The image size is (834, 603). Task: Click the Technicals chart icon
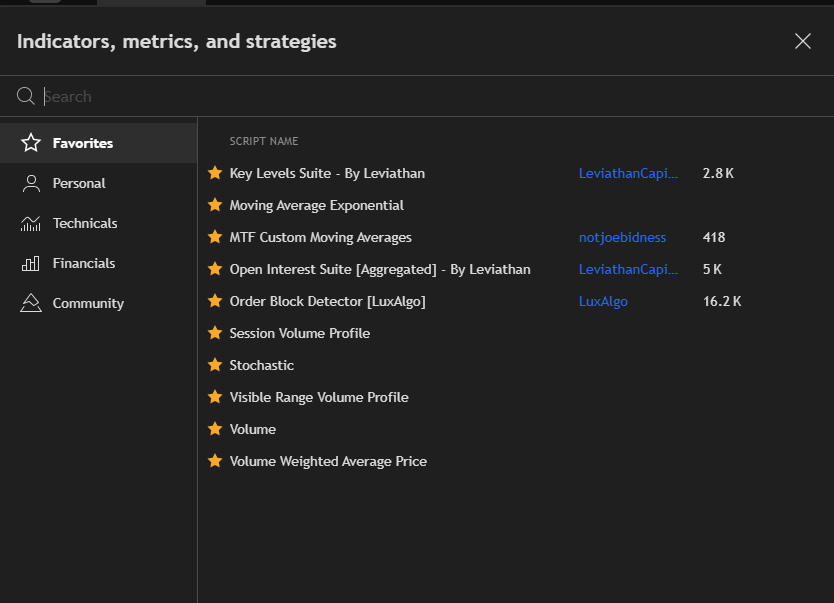[31, 223]
